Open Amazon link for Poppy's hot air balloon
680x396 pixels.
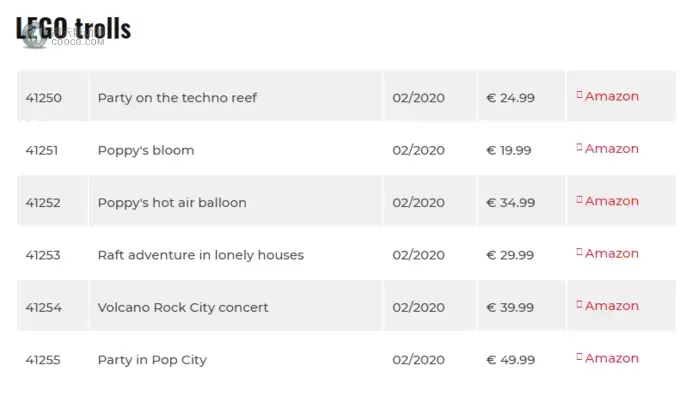pyautogui.click(x=611, y=201)
